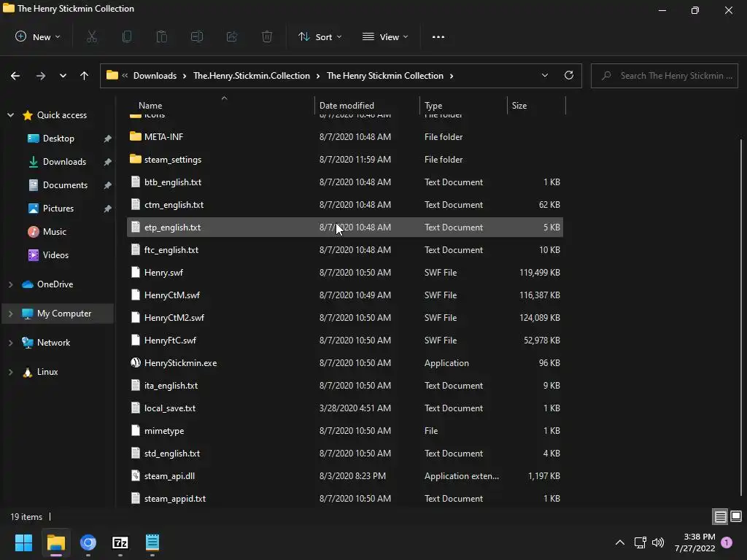747x560 pixels.
Task: Expand address bar history dropdown
Action: click(544, 75)
